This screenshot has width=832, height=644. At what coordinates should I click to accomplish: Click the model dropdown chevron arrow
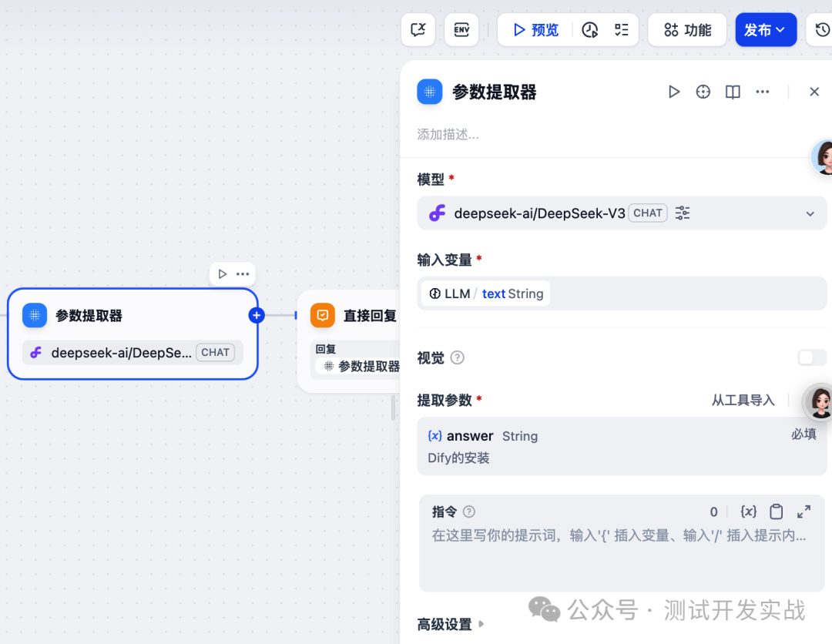(x=810, y=214)
